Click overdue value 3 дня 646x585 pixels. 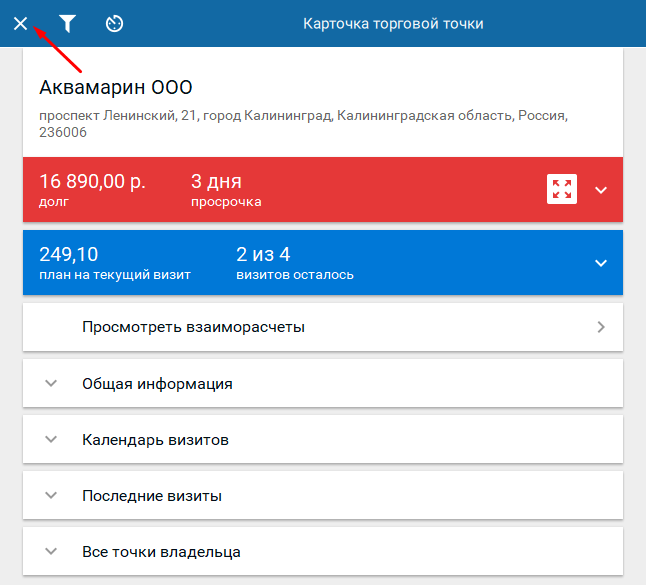pos(216,181)
